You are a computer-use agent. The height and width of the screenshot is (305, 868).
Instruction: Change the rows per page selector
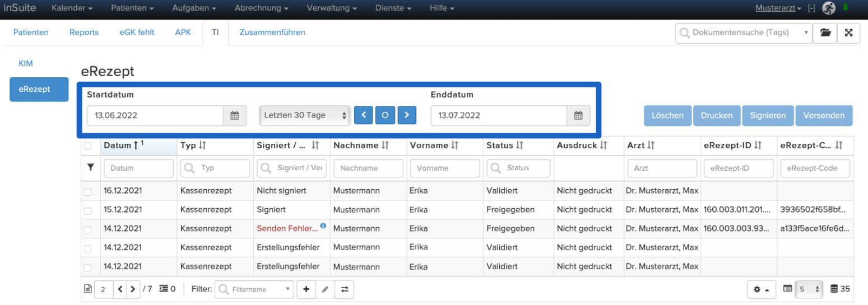[809, 289]
